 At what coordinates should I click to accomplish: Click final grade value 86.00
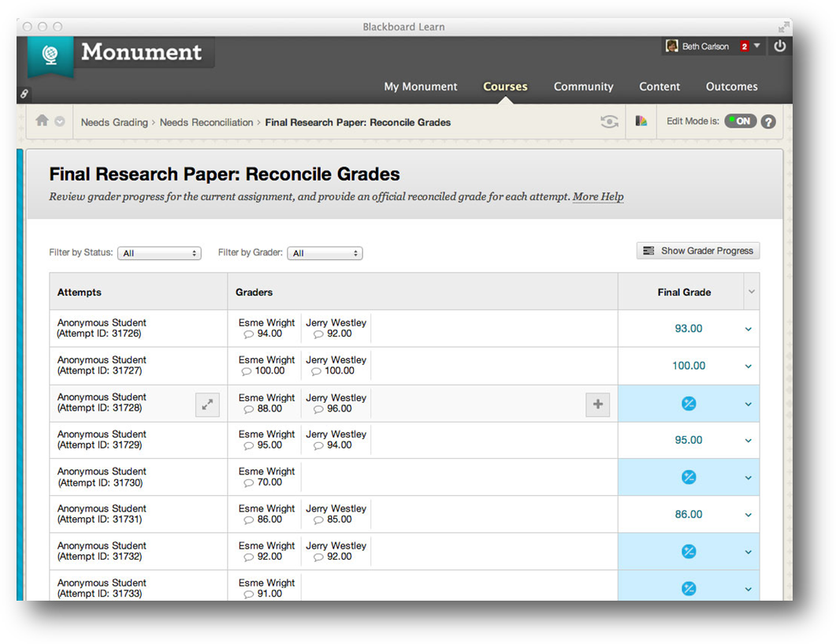click(689, 515)
